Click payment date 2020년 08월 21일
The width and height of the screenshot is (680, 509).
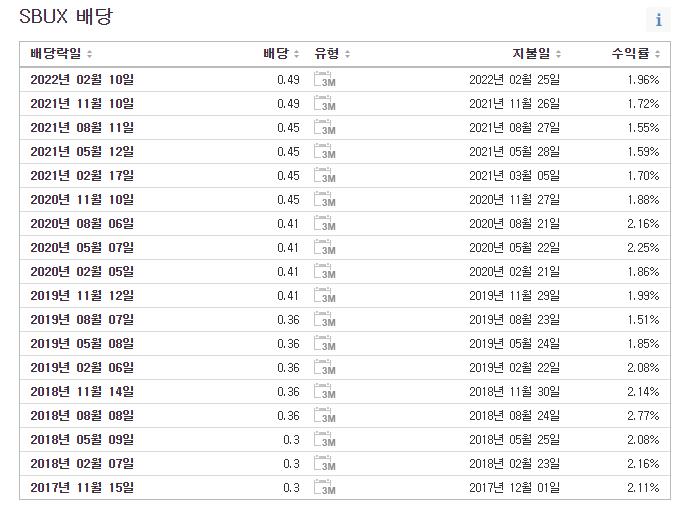click(514, 224)
